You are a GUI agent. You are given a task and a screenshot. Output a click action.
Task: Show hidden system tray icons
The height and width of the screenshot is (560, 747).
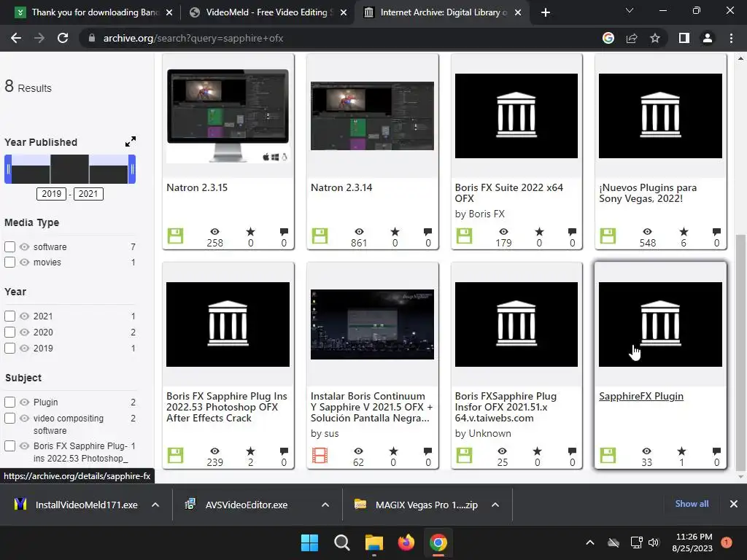pyautogui.click(x=589, y=542)
